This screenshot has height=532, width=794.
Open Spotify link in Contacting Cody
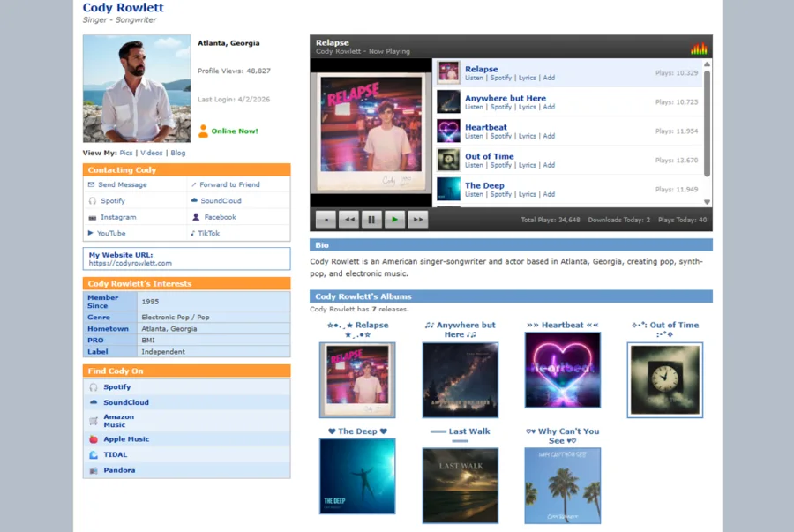(112, 201)
